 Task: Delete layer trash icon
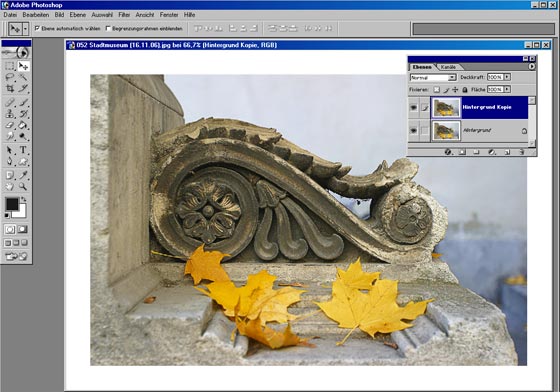point(521,152)
